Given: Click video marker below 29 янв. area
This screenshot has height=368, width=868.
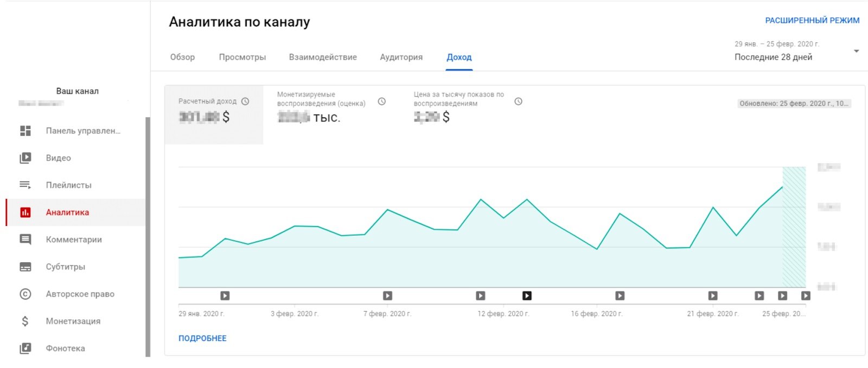Looking at the screenshot, I should [225, 295].
